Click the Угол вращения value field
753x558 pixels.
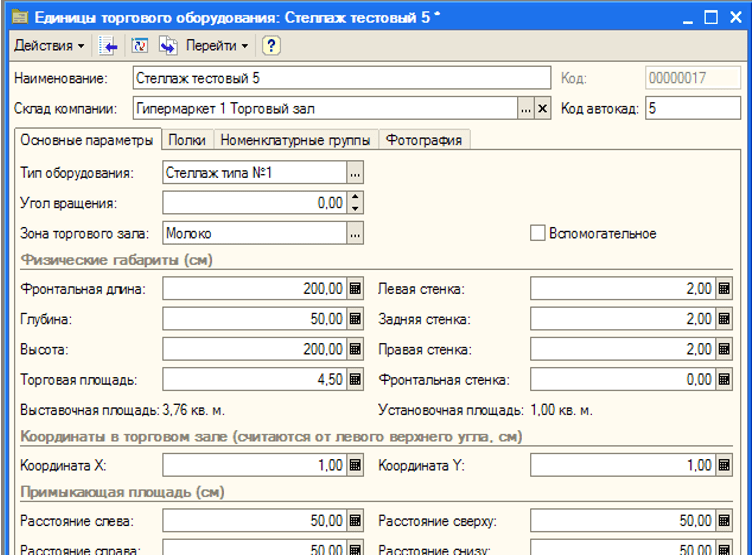(255, 203)
